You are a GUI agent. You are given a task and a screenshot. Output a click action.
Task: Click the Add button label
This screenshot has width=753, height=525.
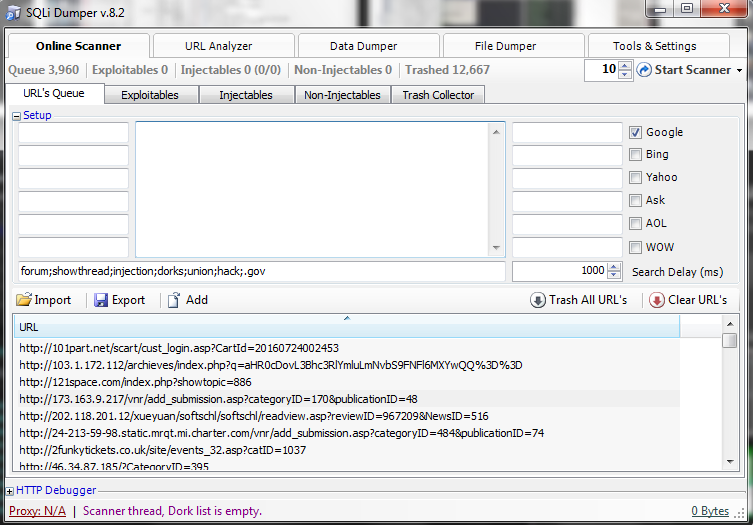tap(197, 300)
